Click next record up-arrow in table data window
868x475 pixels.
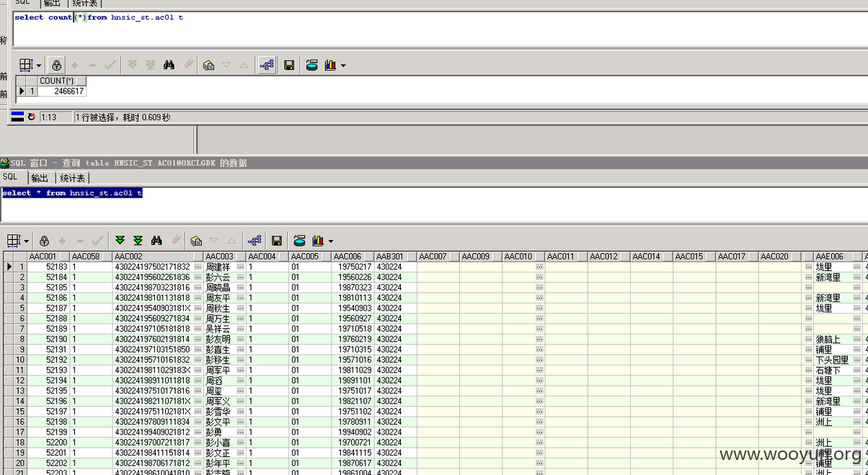point(231,241)
